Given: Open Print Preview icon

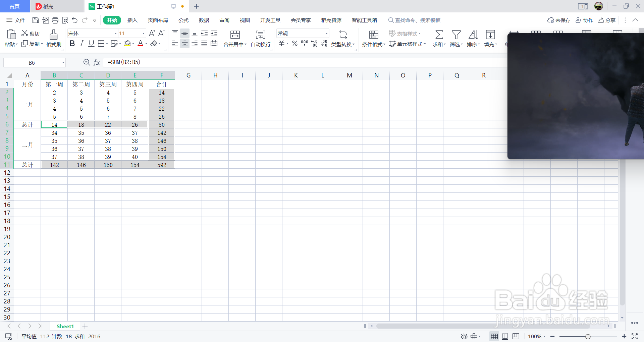Looking at the screenshot, I should tap(65, 20).
